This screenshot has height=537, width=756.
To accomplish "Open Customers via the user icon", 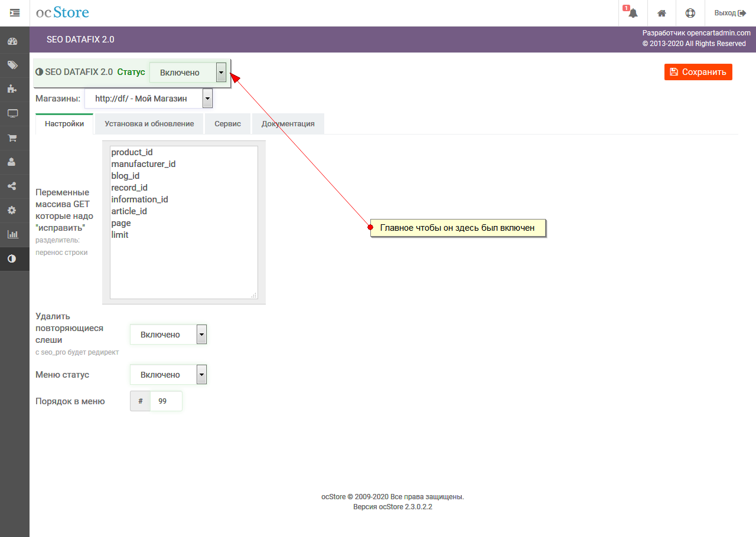I will click(12, 162).
